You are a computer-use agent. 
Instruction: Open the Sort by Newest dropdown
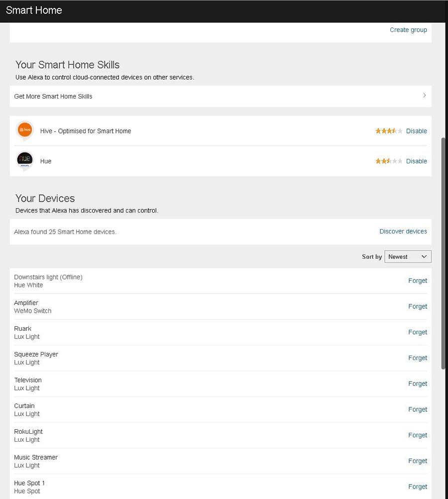408,256
